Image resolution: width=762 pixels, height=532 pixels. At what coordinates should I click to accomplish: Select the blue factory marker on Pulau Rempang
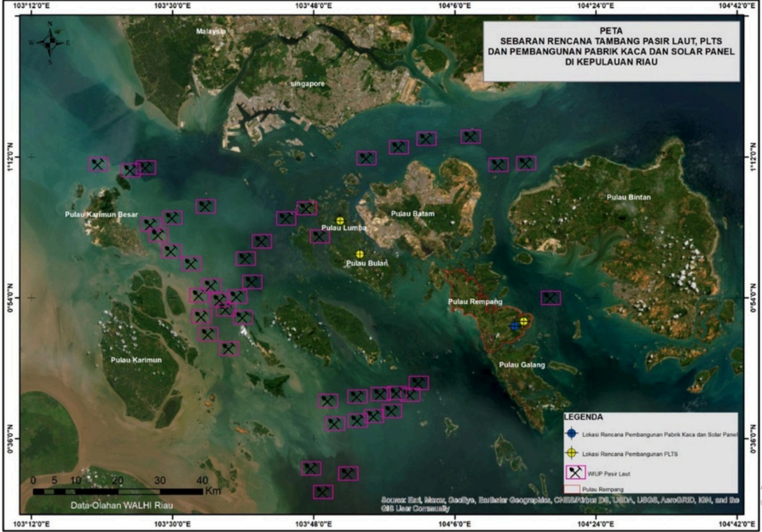point(515,326)
